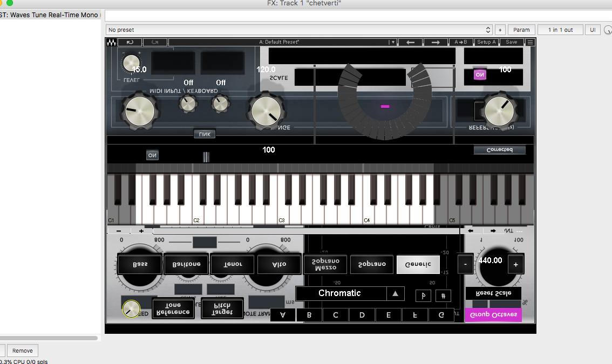
Task: Click the horizontal scrollbar under FX list
Action: click(49, 338)
